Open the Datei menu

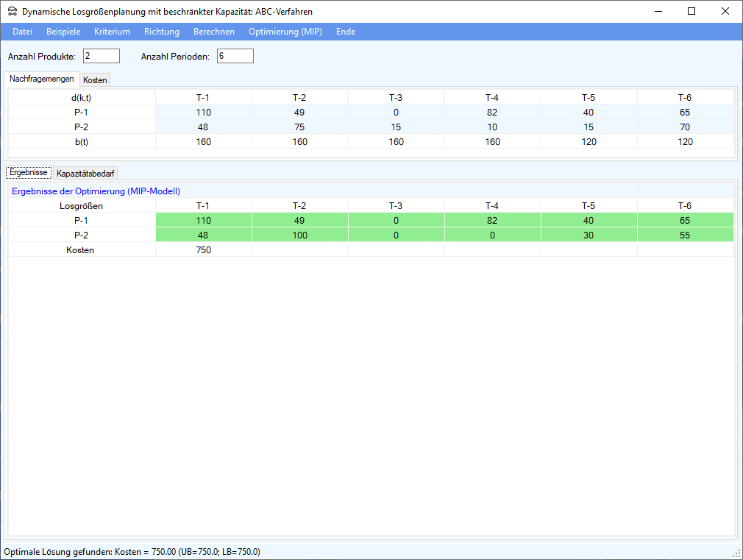coord(23,32)
